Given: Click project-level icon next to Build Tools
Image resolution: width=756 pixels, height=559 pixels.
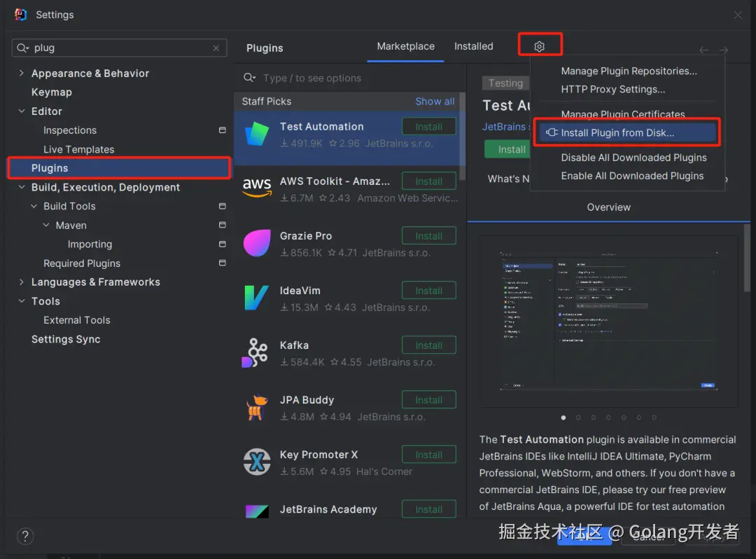Looking at the screenshot, I should [223, 206].
